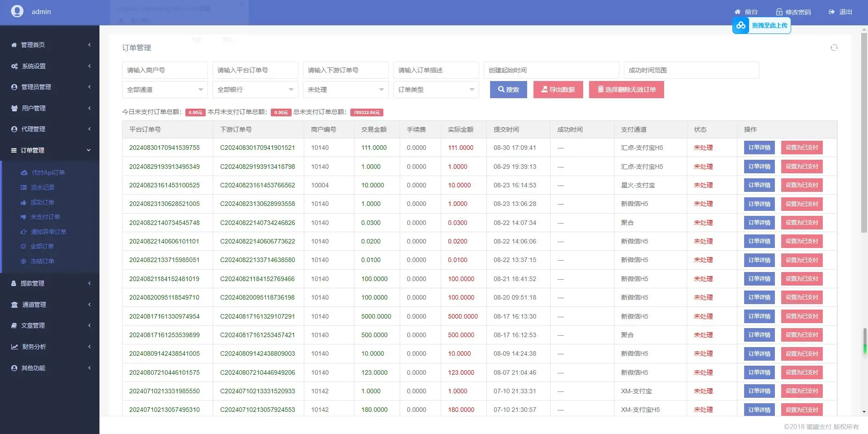Image resolution: width=868 pixels, height=434 pixels.
Task: Click the 选择删除无效订单 button
Action: (x=626, y=89)
